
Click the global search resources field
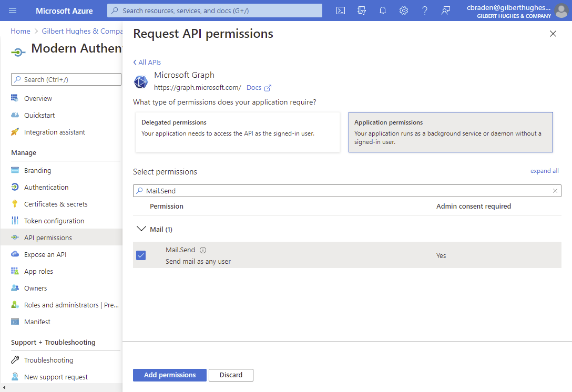214,11
